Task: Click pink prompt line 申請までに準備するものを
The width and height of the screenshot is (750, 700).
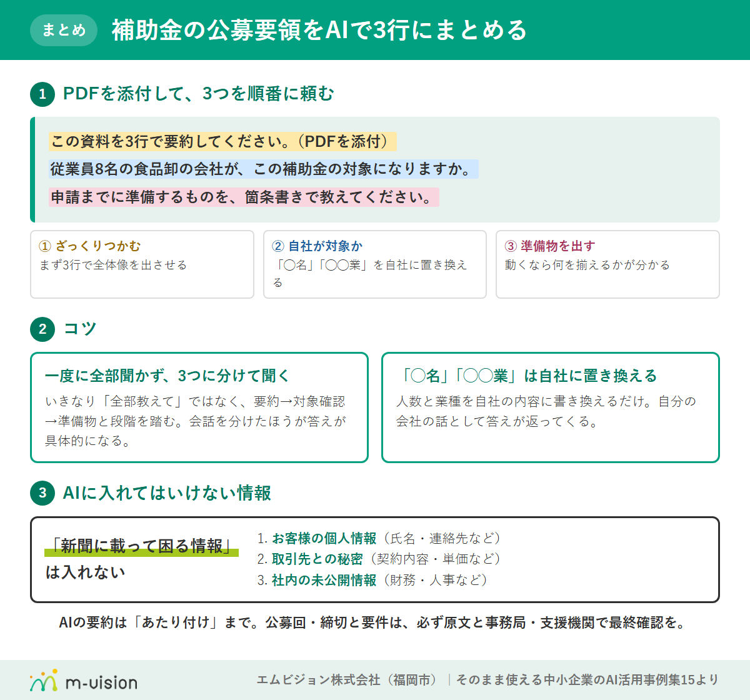Action: click(244, 197)
